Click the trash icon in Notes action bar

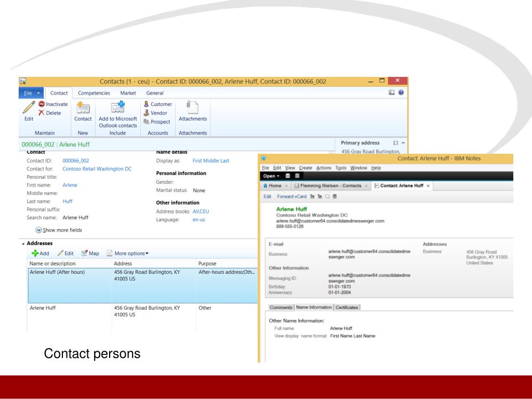pyautogui.click(x=335, y=196)
